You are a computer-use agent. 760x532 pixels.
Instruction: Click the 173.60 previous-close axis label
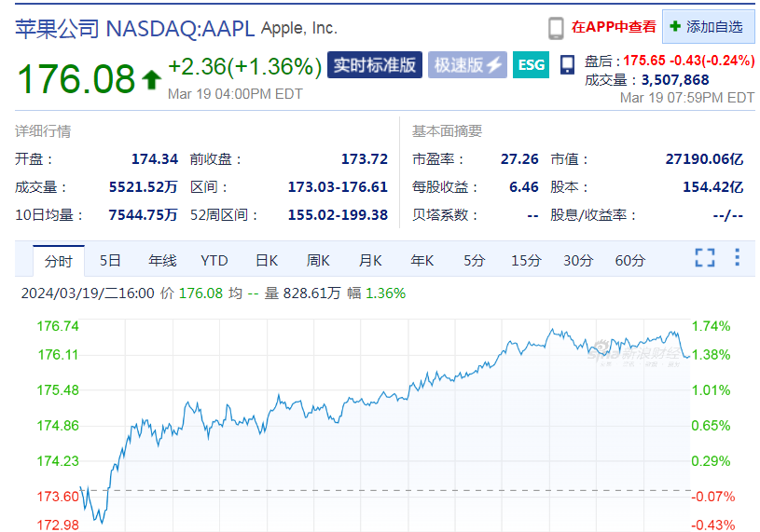coord(58,497)
